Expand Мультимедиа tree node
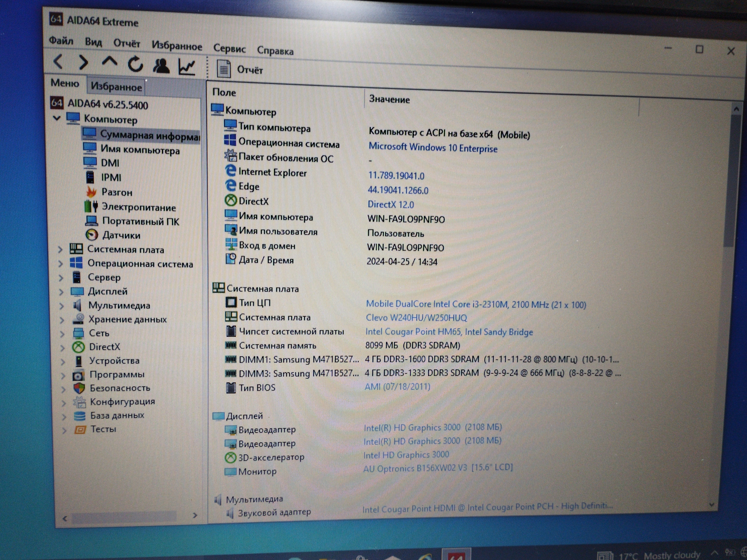The width and height of the screenshot is (747, 560). point(62,306)
